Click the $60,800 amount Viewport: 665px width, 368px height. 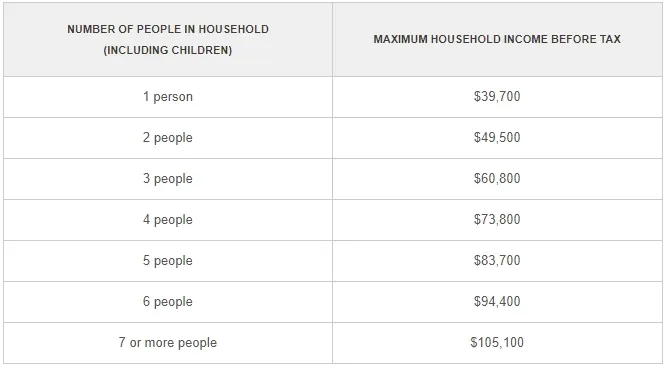[x=497, y=178]
